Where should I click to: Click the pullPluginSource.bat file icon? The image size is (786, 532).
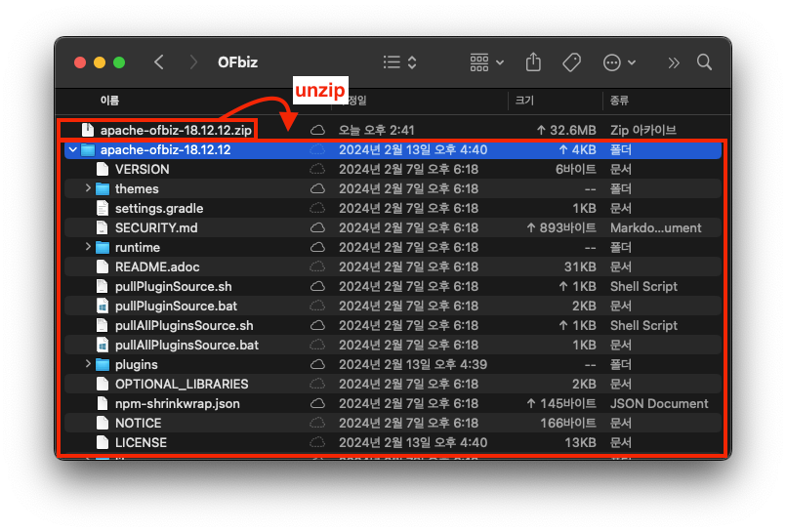point(103,307)
